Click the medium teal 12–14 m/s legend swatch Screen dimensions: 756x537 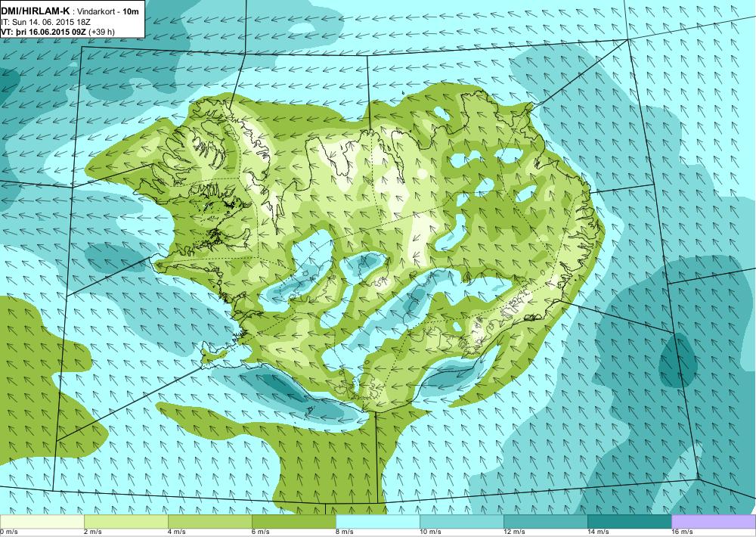click(545, 522)
